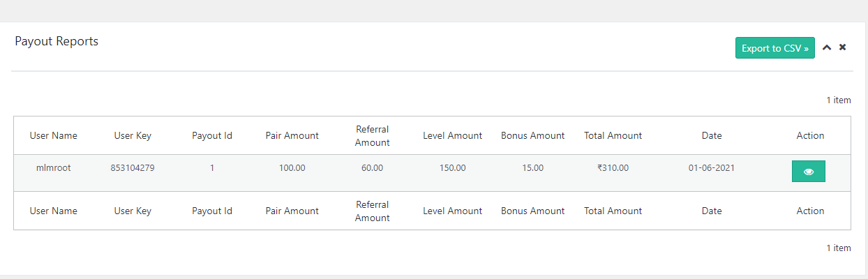Click the User Key header above the data row
The width and height of the screenshot is (868, 279).
133,135
